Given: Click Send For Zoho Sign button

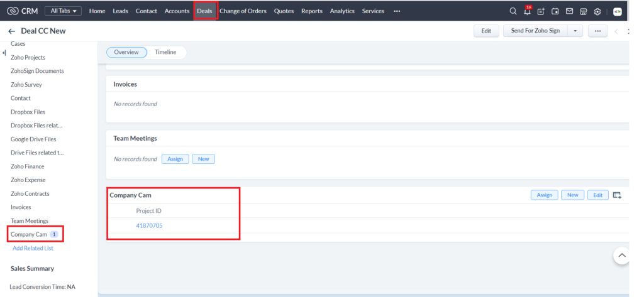Looking at the screenshot, I should pos(535,31).
